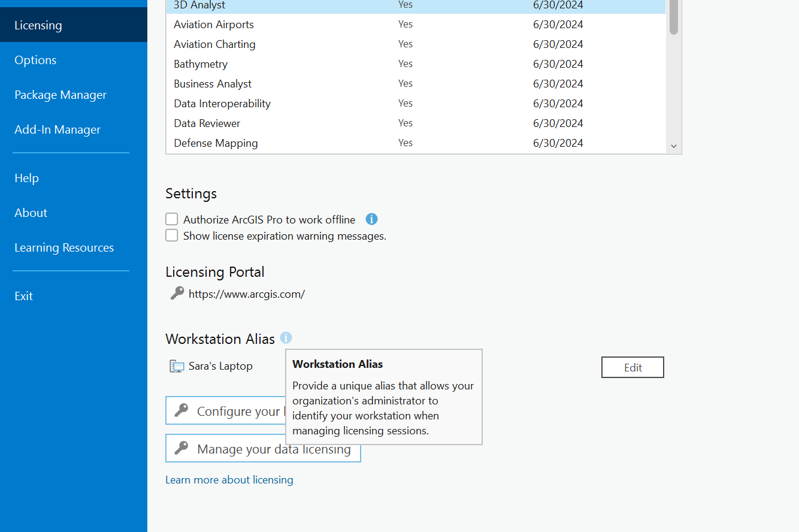Image resolution: width=799 pixels, height=532 pixels.
Task: Click the extensions list scrollbar thumb
Action: click(674, 17)
